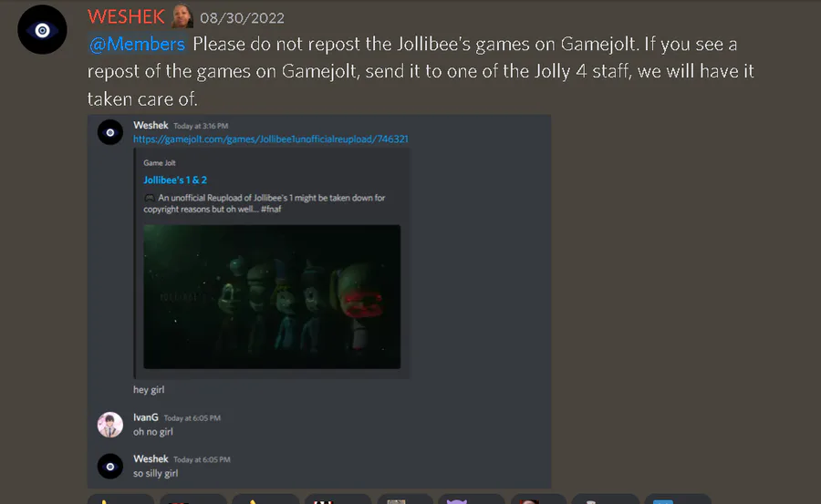Viewport: 821px width, 504px height.
Task: Select the @Members mention
Action: (137, 44)
